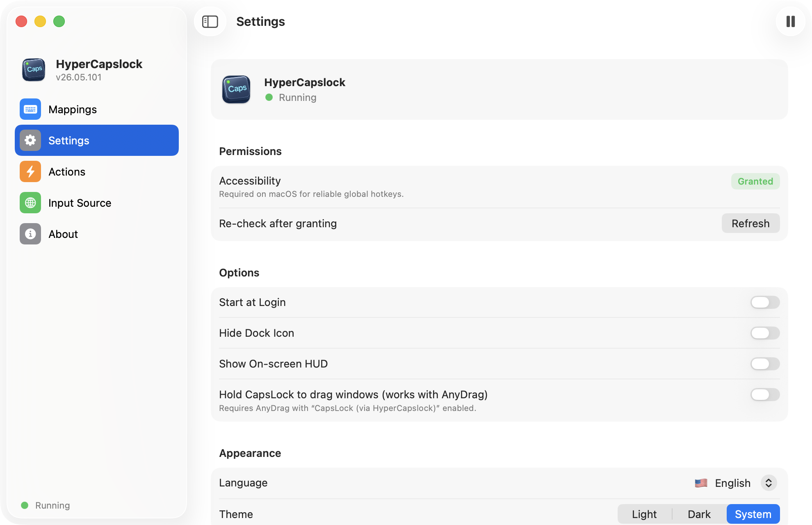
Task: Click the 'Re-check after granting' label
Action: point(278,224)
